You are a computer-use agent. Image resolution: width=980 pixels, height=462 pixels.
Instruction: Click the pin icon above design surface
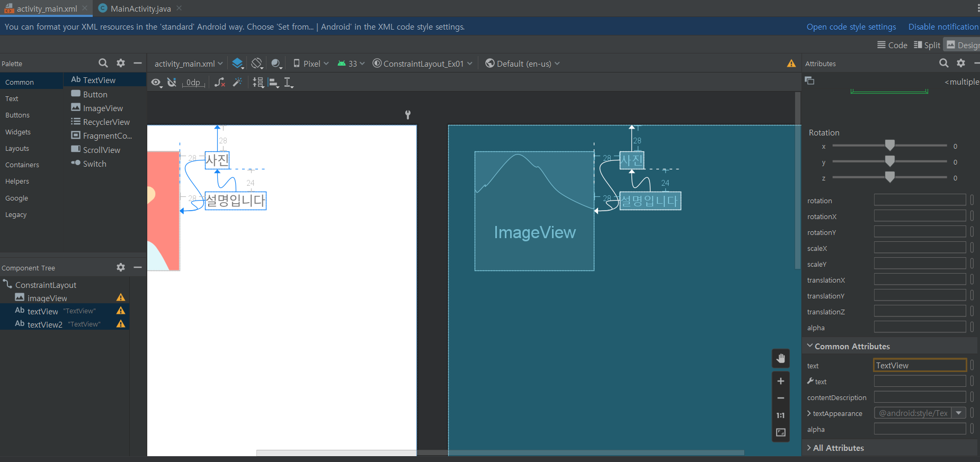point(408,114)
